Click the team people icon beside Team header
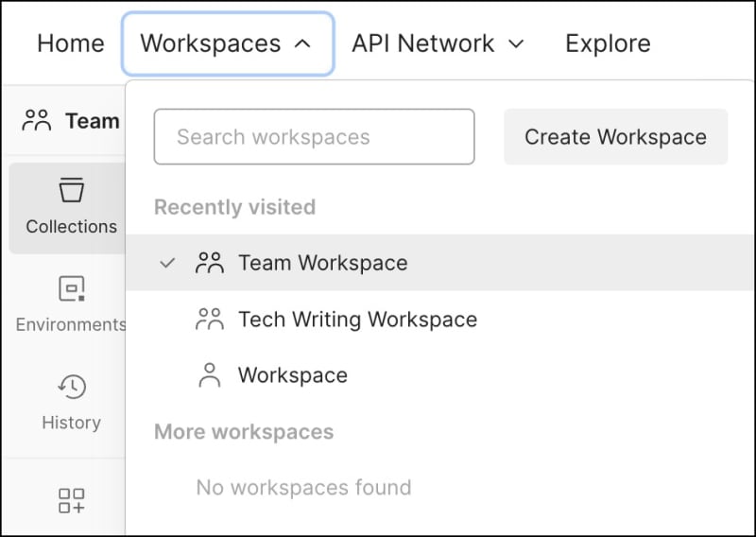 [37, 121]
